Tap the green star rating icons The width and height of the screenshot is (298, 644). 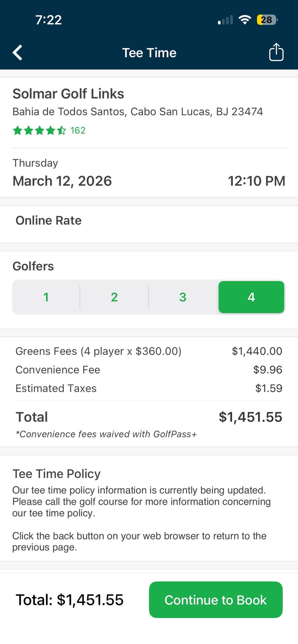(39, 130)
